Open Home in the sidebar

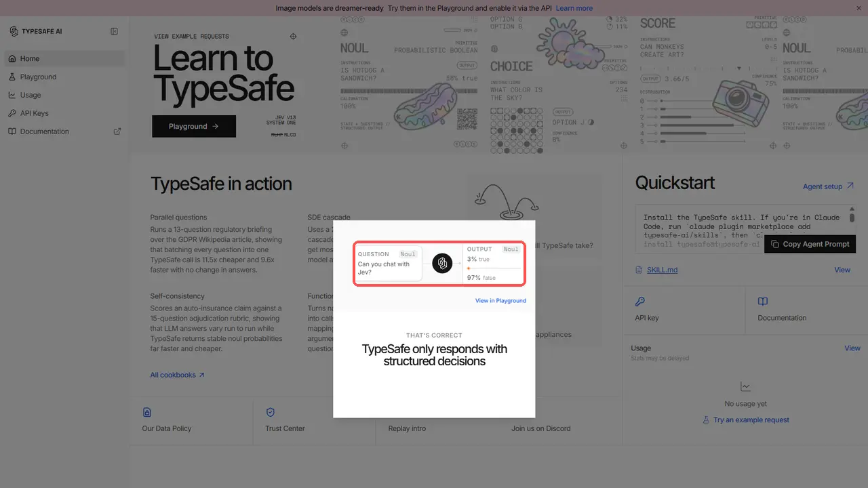pyautogui.click(x=64, y=58)
